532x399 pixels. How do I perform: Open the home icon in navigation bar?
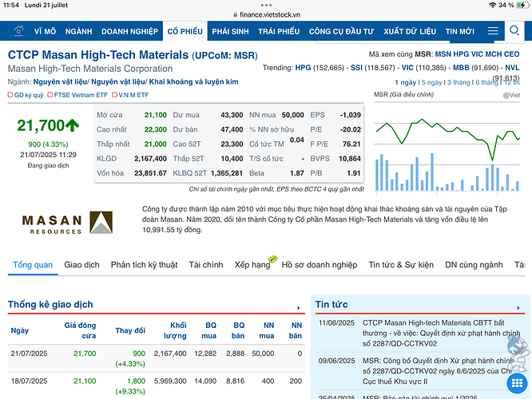[x=18, y=31]
